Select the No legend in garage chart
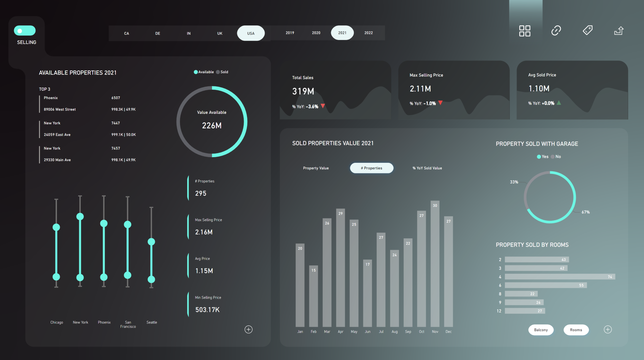 click(553, 156)
